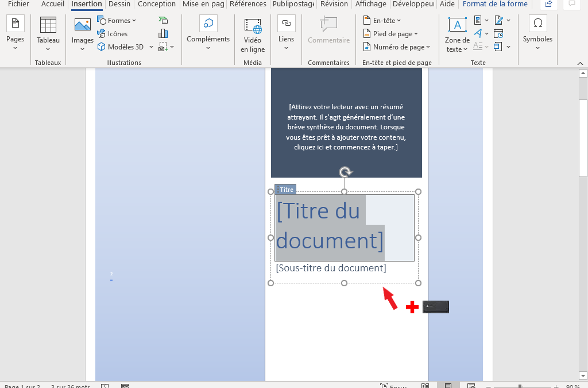Click the rotation handle above title box
588x388 pixels.
(x=345, y=172)
